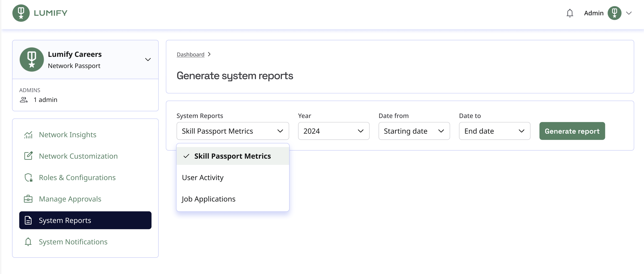Image resolution: width=644 pixels, height=274 pixels.
Task: Follow the Dashboard breadcrumb link
Action: coord(191,54)
